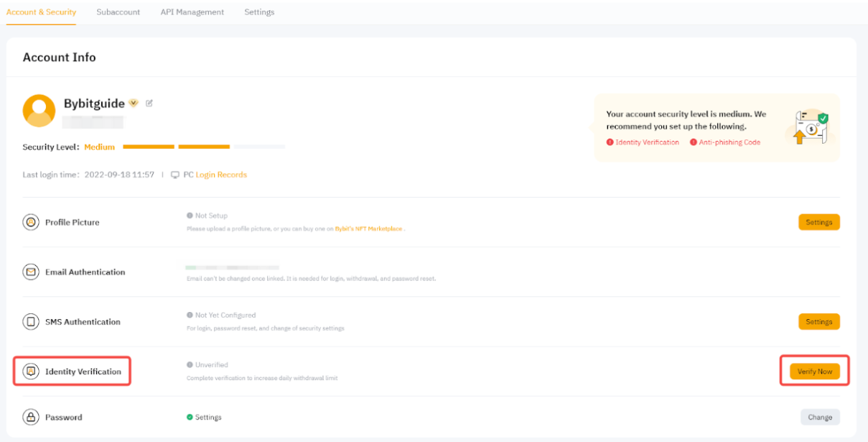Click the Email Authentication envelope icon
868x442 pixels.
point(31,272)
